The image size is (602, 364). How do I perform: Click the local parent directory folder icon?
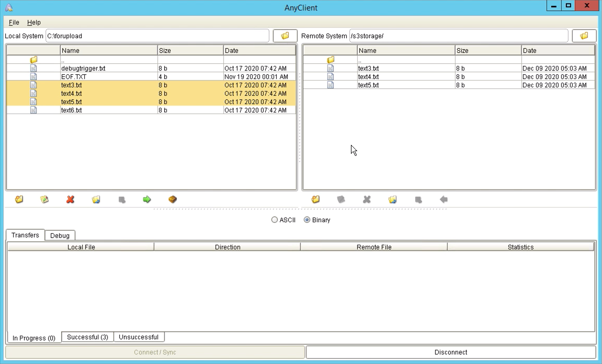[x=34, y=60]
